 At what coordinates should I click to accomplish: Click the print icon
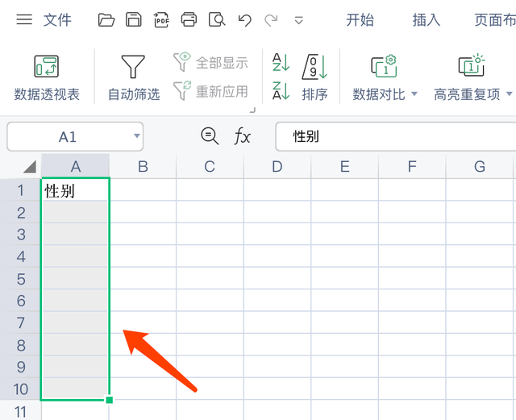point(189,20)
